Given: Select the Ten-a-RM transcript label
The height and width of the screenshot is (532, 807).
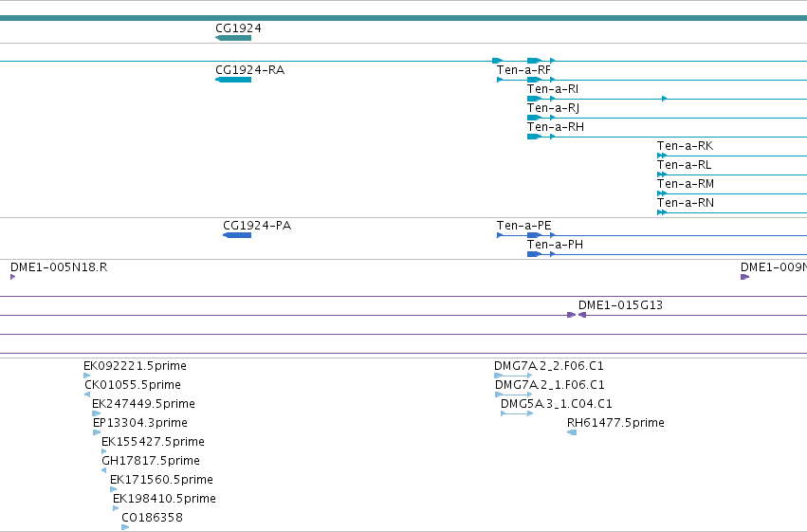Looking at the screenshot, I should tap(686, 184).
